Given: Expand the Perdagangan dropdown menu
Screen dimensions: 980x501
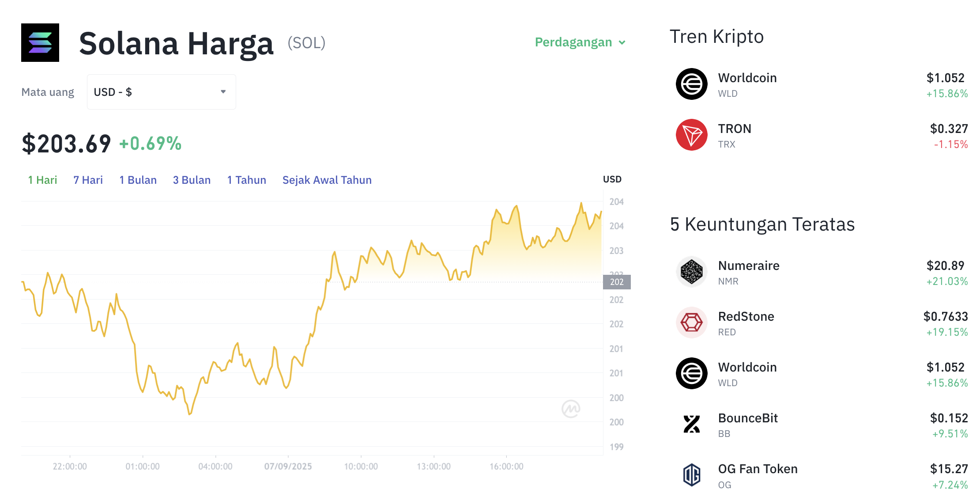Looking at the screenshot, I should click(573, 42).
